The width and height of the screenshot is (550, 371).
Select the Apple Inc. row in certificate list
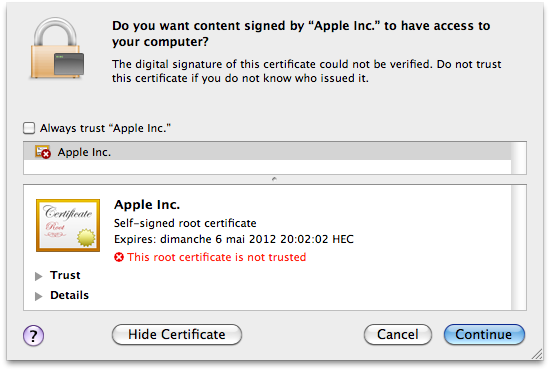pyautogui.click(x=267, y=152)
